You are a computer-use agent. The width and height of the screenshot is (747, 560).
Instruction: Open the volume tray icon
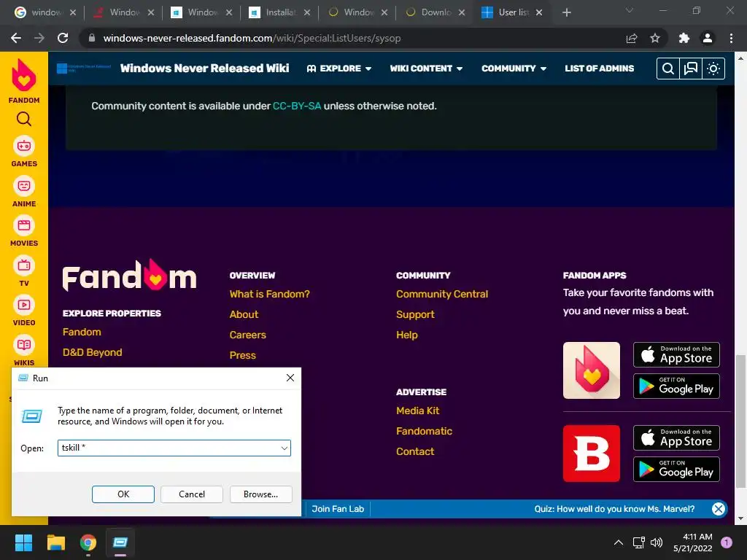pos(657,542)
